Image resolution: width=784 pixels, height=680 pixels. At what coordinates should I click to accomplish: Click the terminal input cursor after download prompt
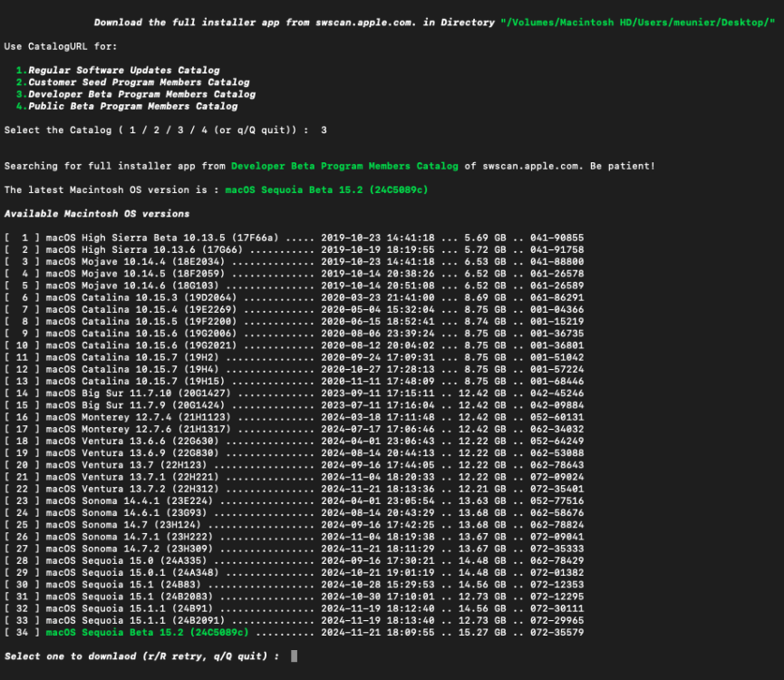pyautogui.click(x=294, y=656)
